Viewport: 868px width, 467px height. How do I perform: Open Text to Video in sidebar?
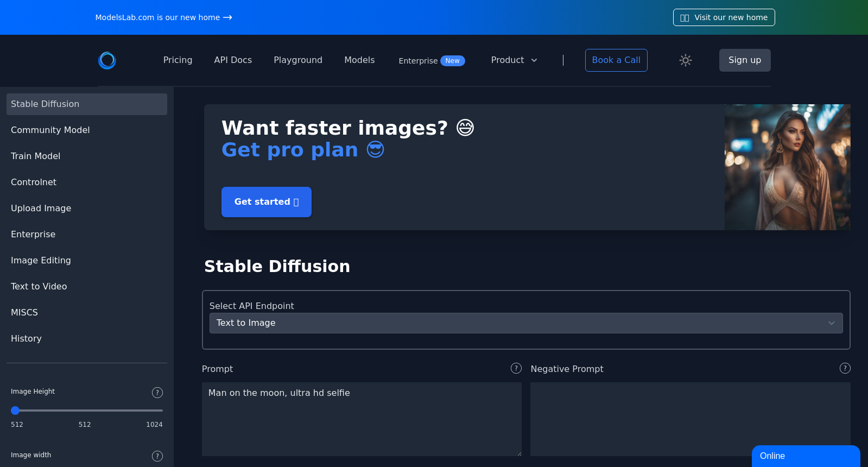click(87, 287)
